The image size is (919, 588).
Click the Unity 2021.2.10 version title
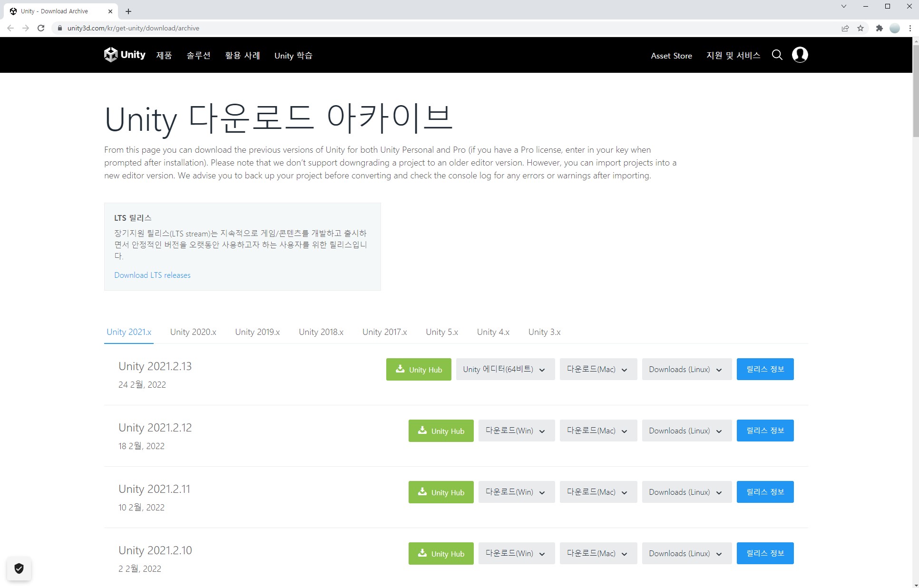pos(155,550)
